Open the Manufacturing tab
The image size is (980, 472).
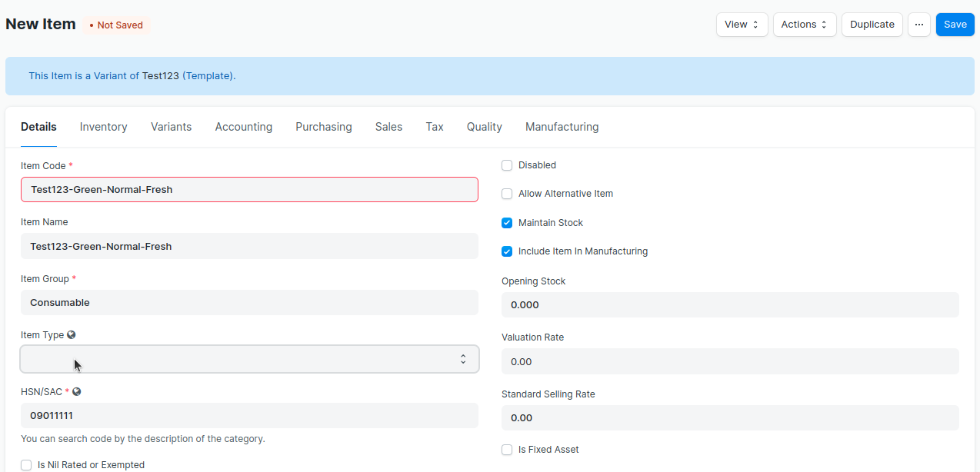coord(562,127)
